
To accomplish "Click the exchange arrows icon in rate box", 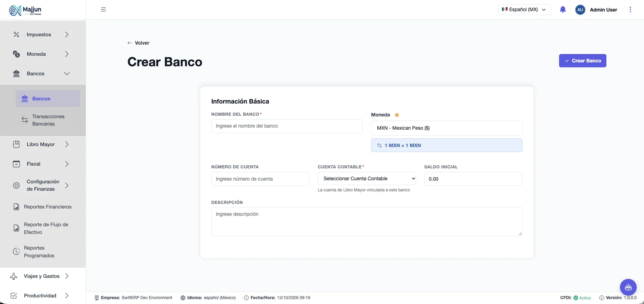I will pos(379,145).
